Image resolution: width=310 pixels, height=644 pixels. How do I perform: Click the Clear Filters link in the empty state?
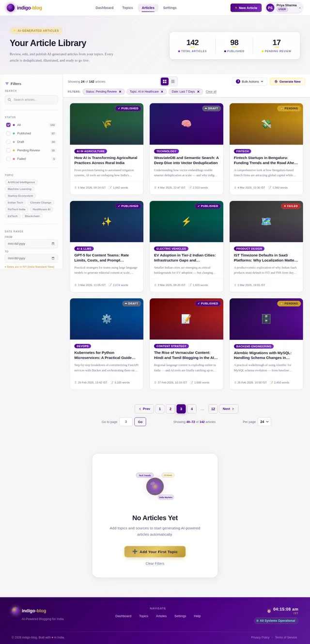tap(155, 563)
